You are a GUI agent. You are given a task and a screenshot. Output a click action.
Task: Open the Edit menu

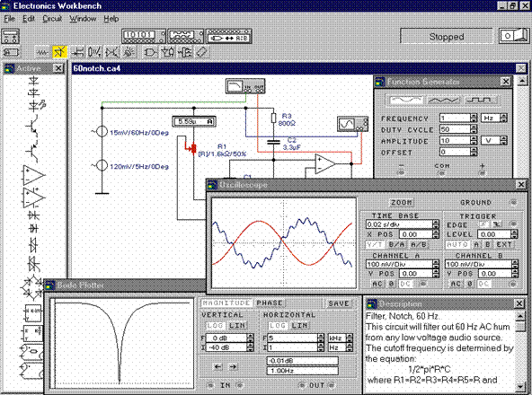pyautogui.click(x=29, y=19)
